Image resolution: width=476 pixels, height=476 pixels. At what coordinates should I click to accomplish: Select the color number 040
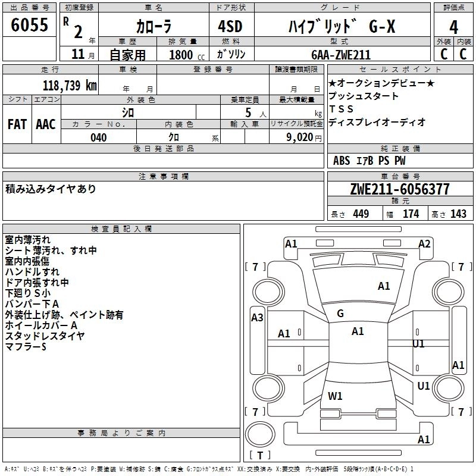[98, 137]
